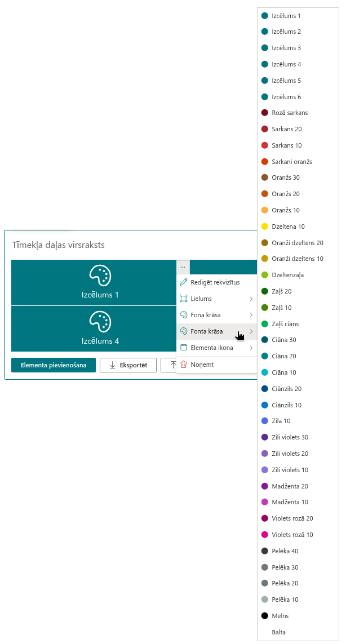Open the ellipsis menu on Izcēlums 1 tile
Screen dimensions: 346x644
(183, 267)
